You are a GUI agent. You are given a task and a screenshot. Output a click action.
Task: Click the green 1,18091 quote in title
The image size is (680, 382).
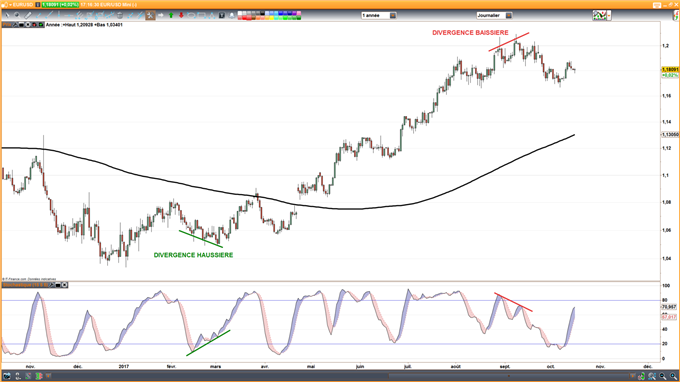(60, 4)
